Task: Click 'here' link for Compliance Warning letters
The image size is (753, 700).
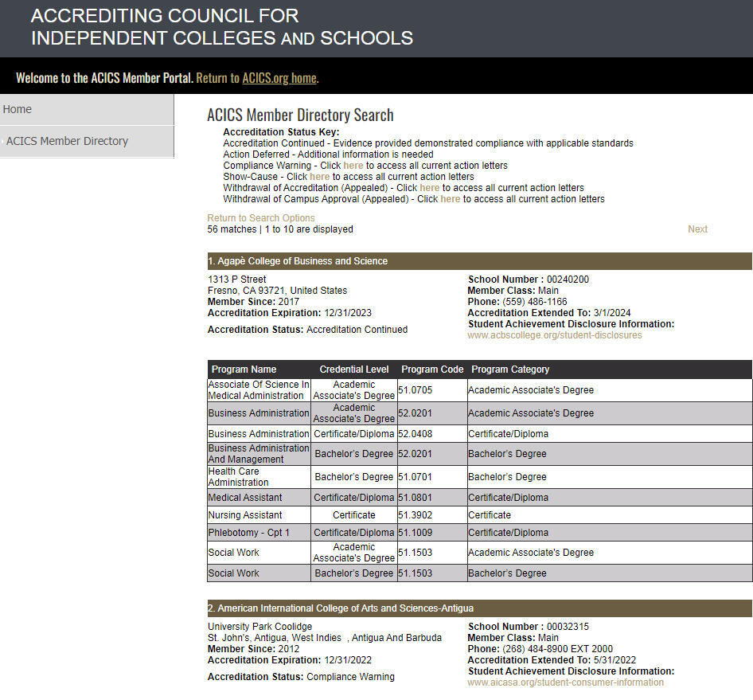Action: [x=353, y=166]
